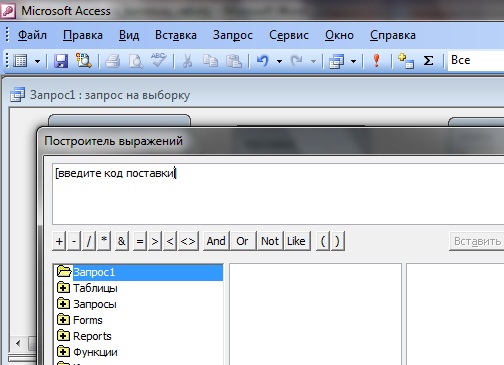
Task: Insert the less-than operator button
Action: 170,241
